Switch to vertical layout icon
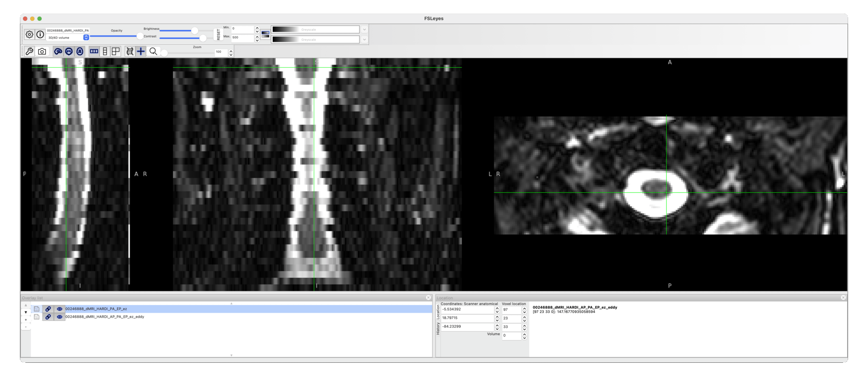This screenshot has width=868, height=389. 105,52
